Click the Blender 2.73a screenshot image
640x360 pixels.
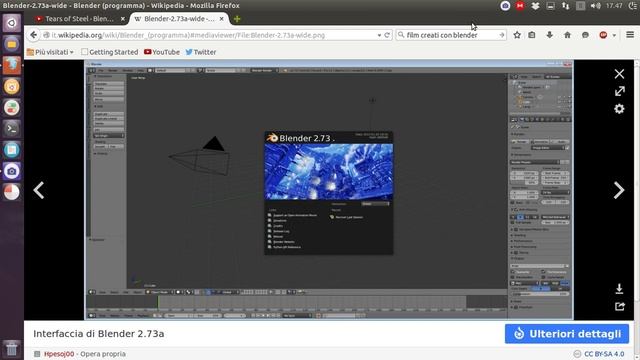[x=329, y=190]
